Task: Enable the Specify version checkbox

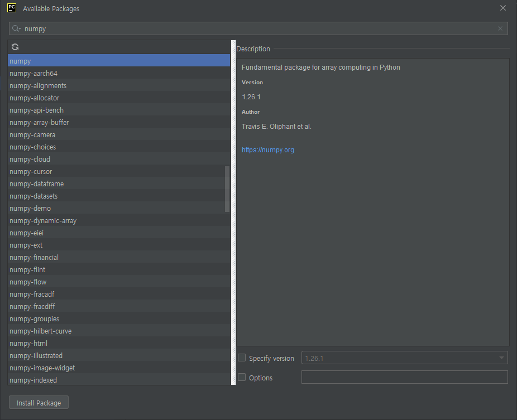Action: [x=242, y=358]
